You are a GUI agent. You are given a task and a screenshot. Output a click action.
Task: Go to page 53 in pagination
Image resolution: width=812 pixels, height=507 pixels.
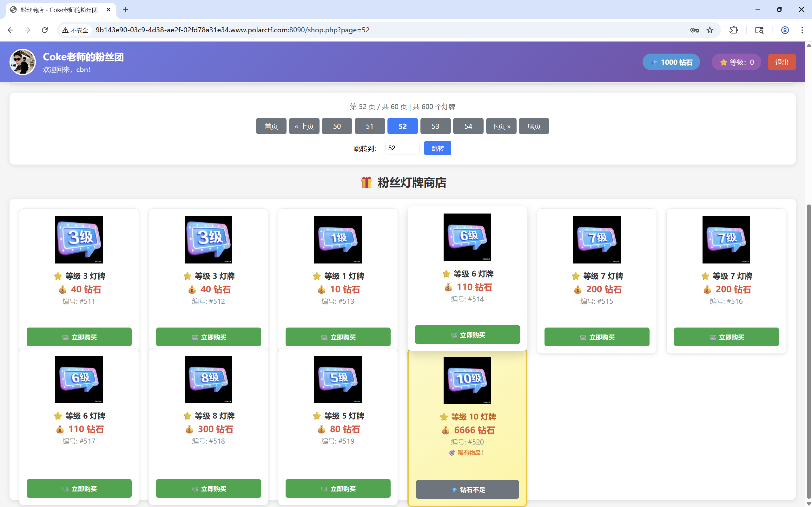click(x=435, y=126)
